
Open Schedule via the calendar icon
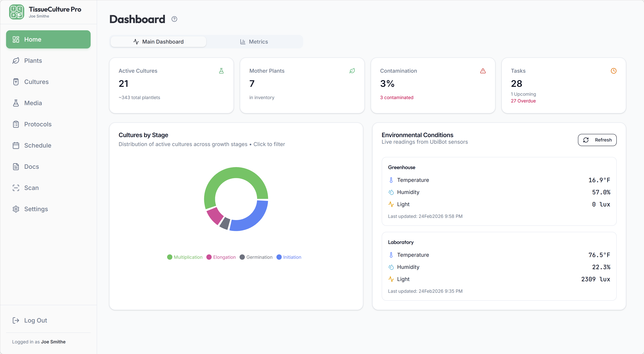click(16, 145)
